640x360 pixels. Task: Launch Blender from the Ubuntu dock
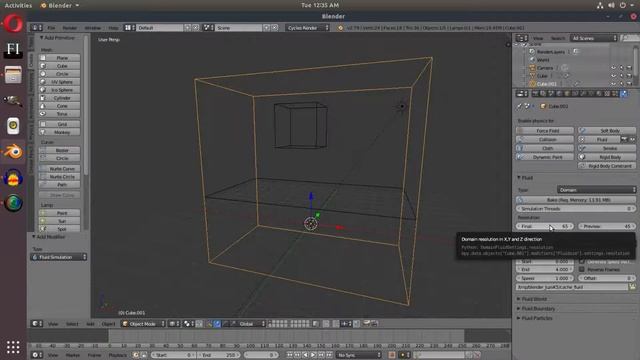[13, 152]
